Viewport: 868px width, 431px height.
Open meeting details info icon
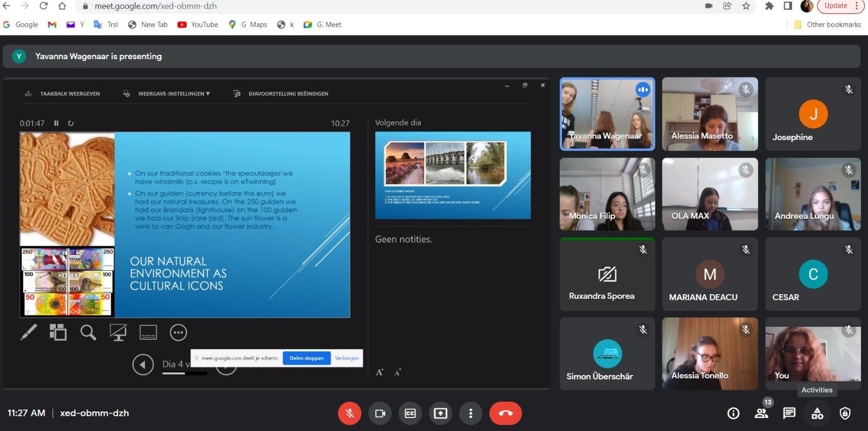pyautogui.click(x=733, y=414)
